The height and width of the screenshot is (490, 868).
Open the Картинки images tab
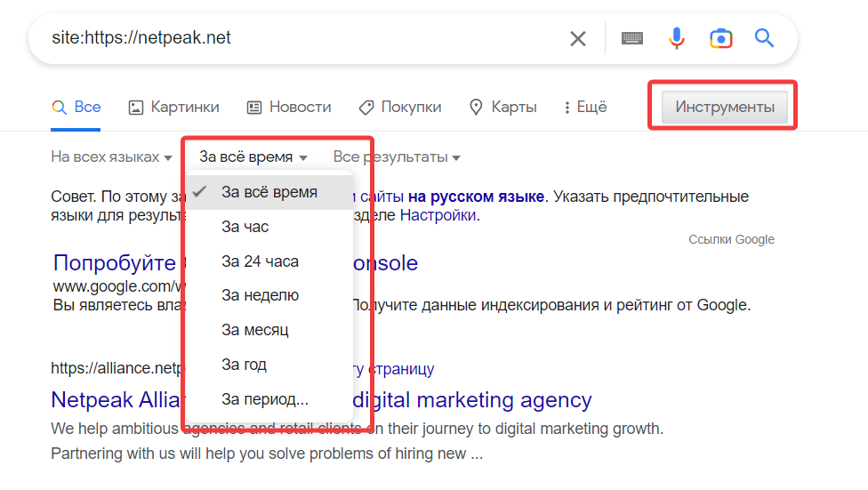[x=173, y=108]
